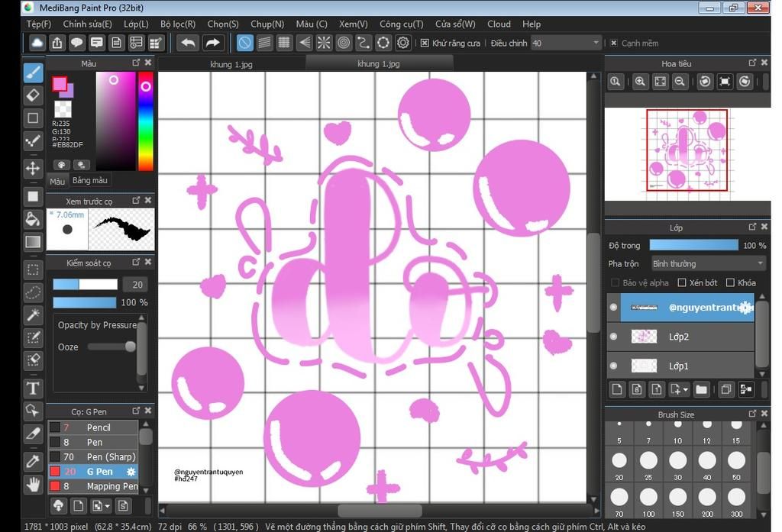Image resolution: width=782 pixels, height=532 pixels.
Task: Open the Cửa sổ(W) menu
Action: tap(455, 24)
